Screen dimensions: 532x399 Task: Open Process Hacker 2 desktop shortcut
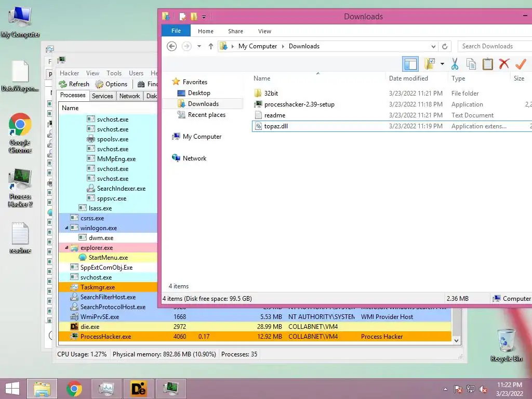click(20, 187)
